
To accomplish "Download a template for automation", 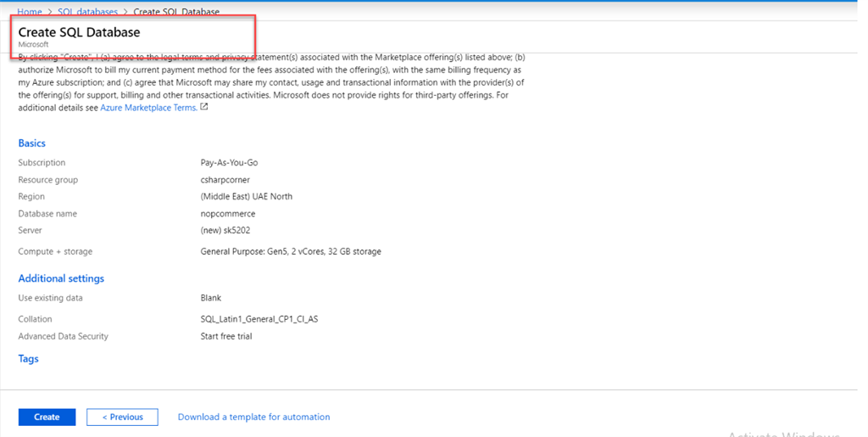I will coord(253,417).
